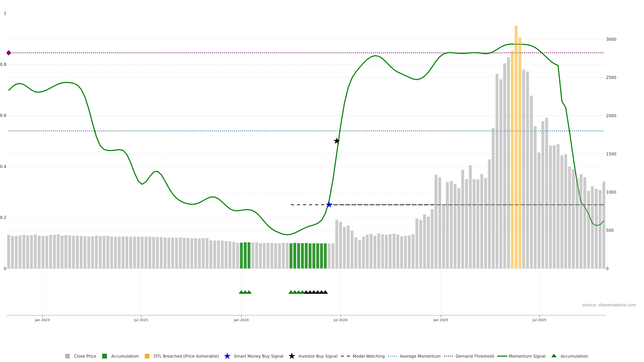
Task: Click the Investor Buy Signal legend star
Action: coord(291,356)
